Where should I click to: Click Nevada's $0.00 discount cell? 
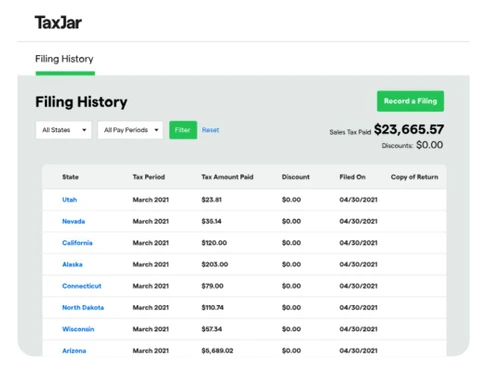(291, 221)
